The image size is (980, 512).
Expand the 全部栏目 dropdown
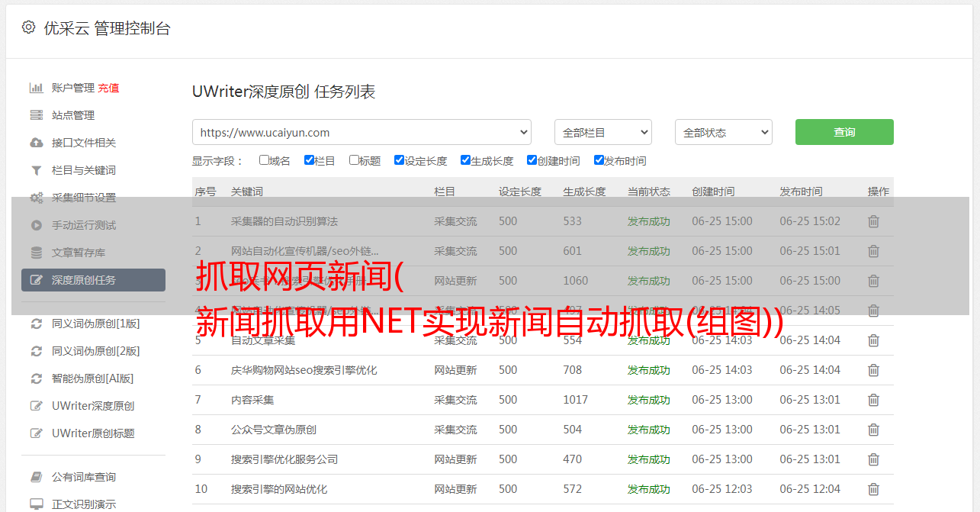tap(602, 132)
